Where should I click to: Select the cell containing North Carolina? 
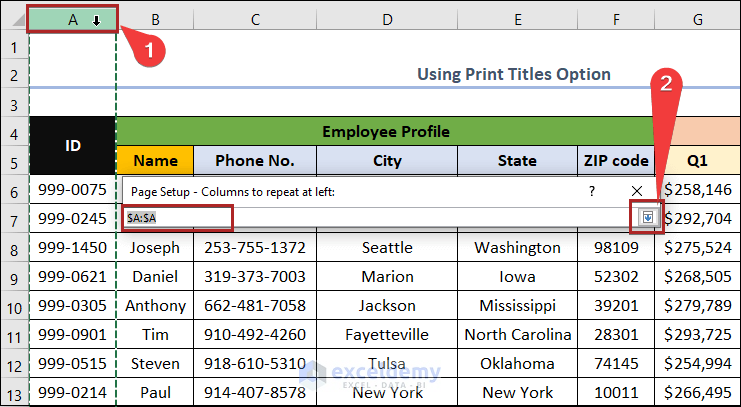point(518,334)
